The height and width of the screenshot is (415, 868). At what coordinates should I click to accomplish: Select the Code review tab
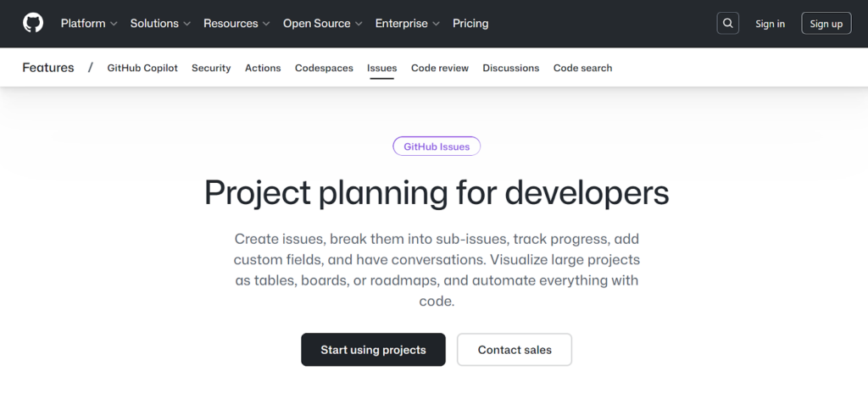tap(440, 68)
